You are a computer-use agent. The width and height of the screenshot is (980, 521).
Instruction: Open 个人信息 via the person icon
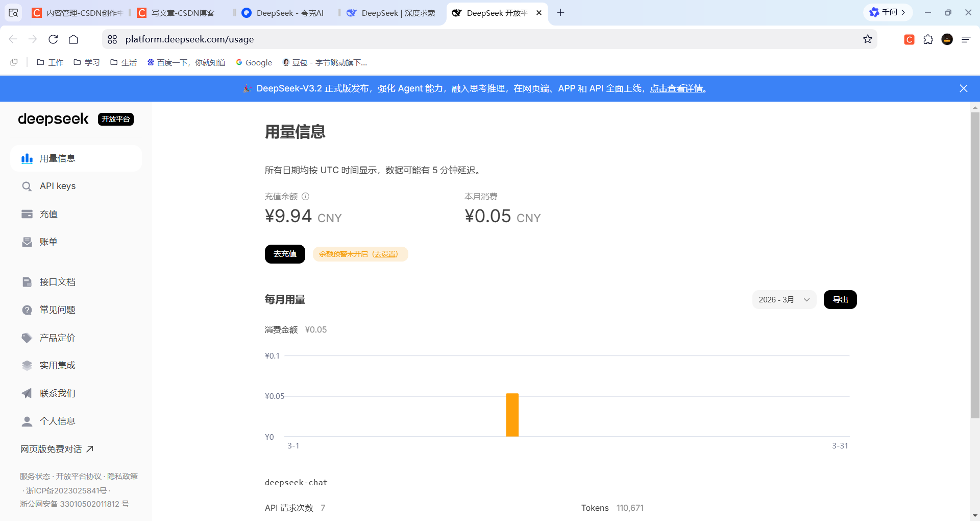27,421
